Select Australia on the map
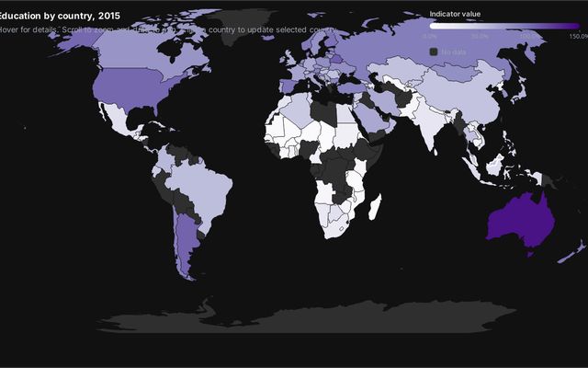Viewport: 588px width, 368px height. click(519, 222)
